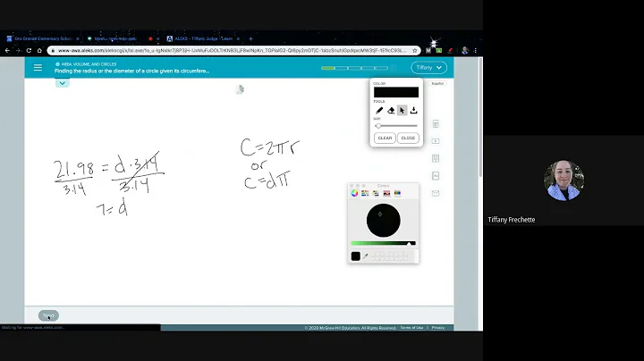
Task: Clear the whiteboard drawing
Action: pos(385,138)
